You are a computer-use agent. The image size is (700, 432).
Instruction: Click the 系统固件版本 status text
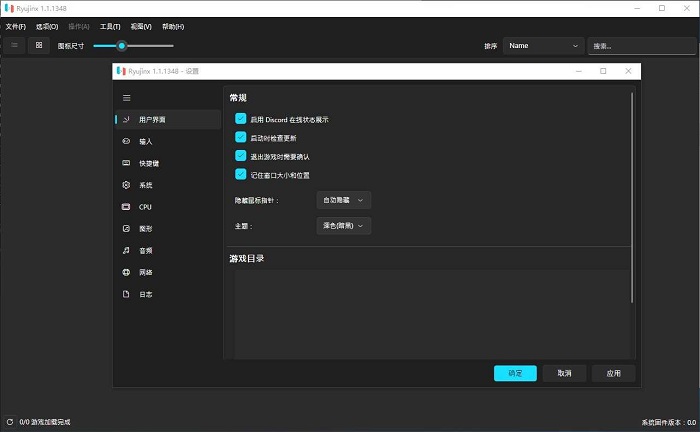(x=668, y=422)
